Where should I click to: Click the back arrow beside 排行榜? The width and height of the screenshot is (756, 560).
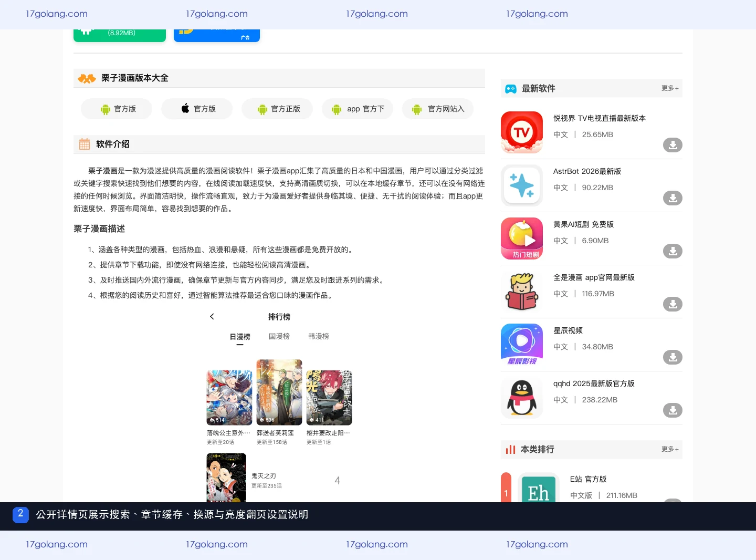click(212, 316)
